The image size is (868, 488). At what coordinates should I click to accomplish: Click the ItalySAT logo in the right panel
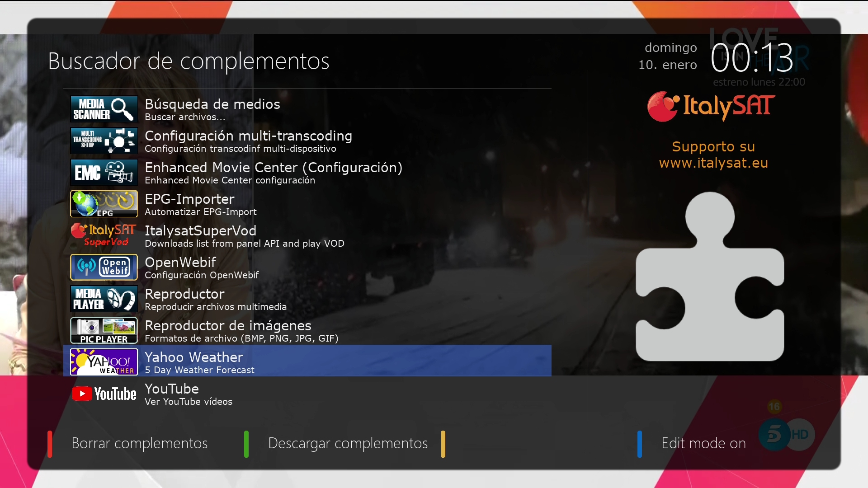(711, 106)
